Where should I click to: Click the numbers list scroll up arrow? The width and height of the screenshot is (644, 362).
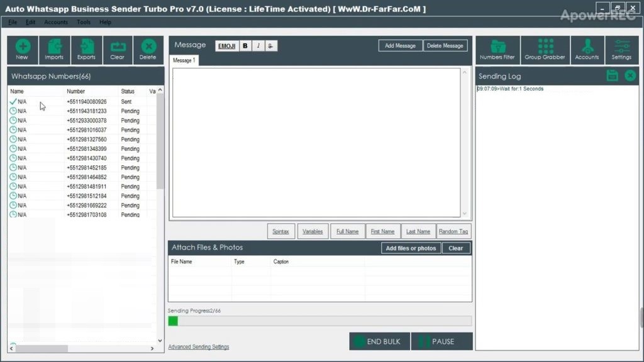point(160,90)
